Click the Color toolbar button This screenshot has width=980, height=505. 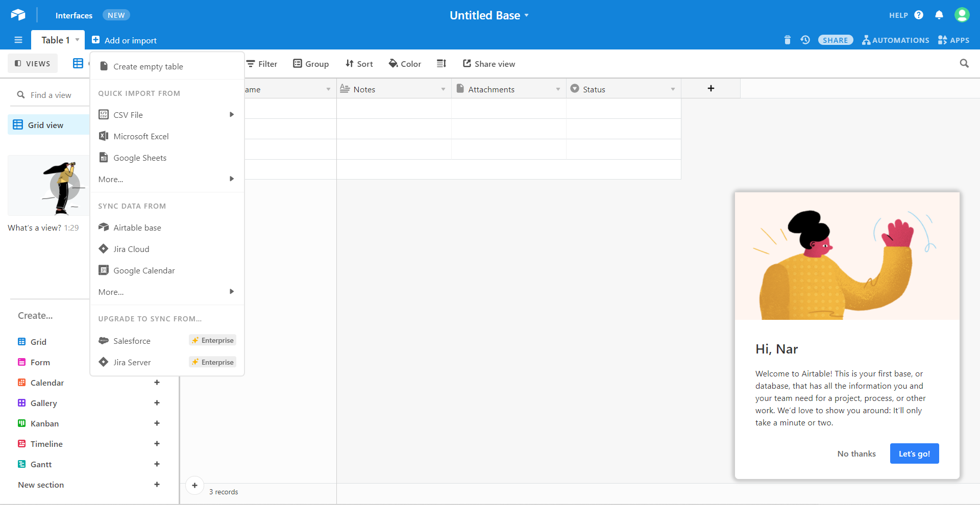click(x=405, y=64)
